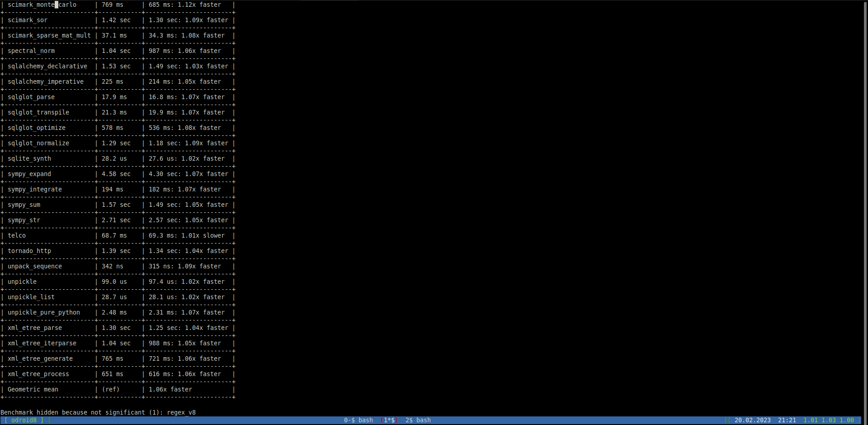The width and height of the screenshot is (868, 425).
Task: Select the active tmux window "1*$"
Action: [x=389, y=420]
